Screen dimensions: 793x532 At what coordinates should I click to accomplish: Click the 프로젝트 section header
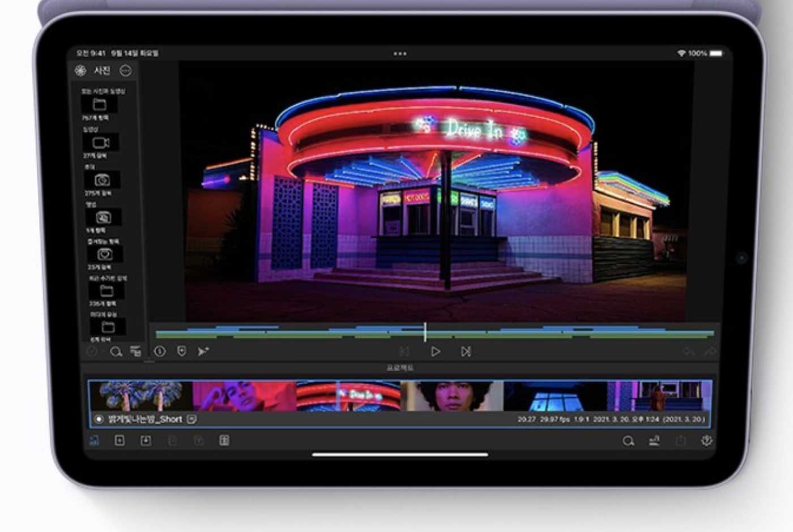tap(400, 368)
